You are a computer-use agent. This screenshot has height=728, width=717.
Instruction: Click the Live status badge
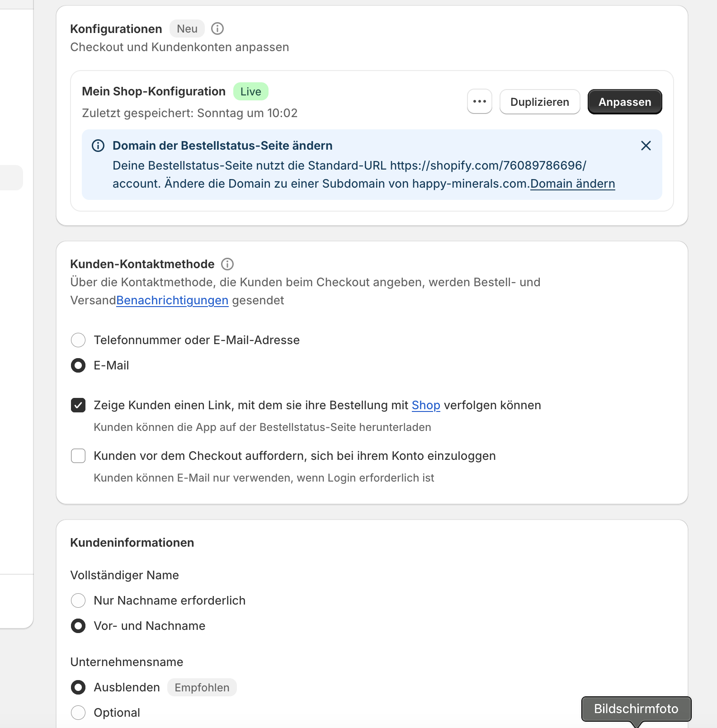tap(251, 91)
